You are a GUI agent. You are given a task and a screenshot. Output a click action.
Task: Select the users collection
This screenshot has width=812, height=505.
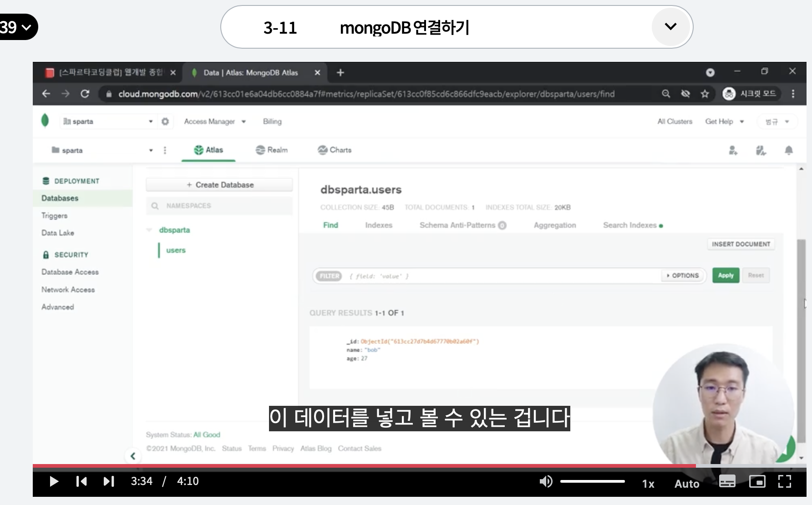176,250
